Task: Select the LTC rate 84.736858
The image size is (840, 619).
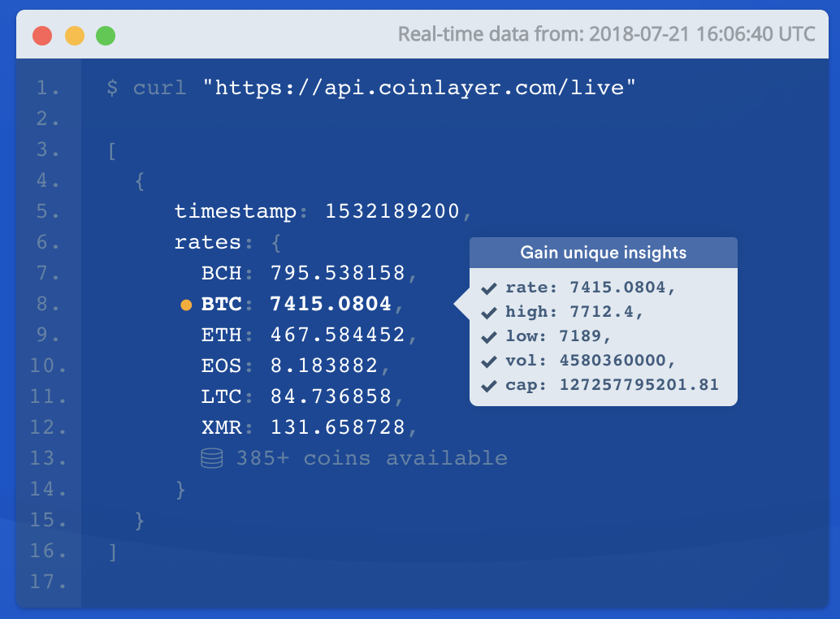Action: 331,396
